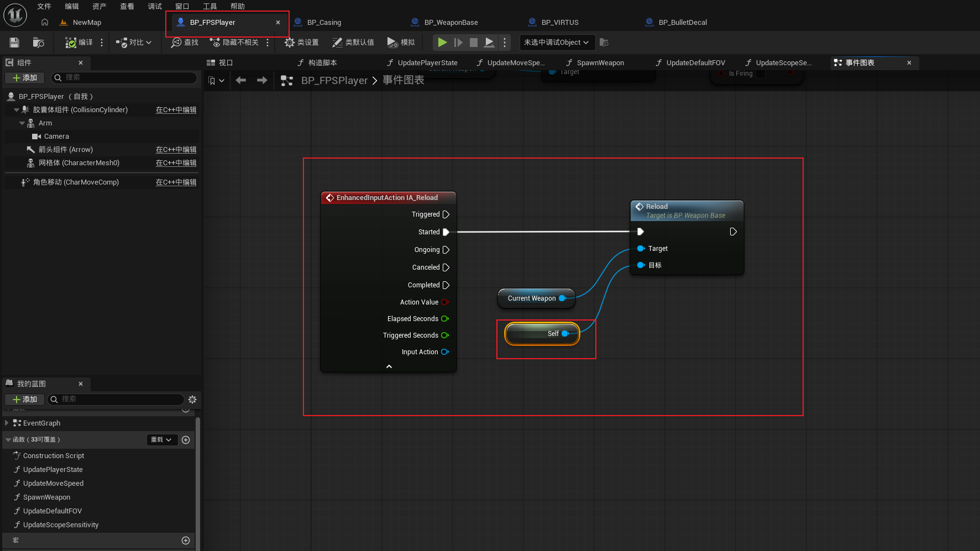Open the 调试 menu
Screen dimensions: 980x551
point(155,7)
